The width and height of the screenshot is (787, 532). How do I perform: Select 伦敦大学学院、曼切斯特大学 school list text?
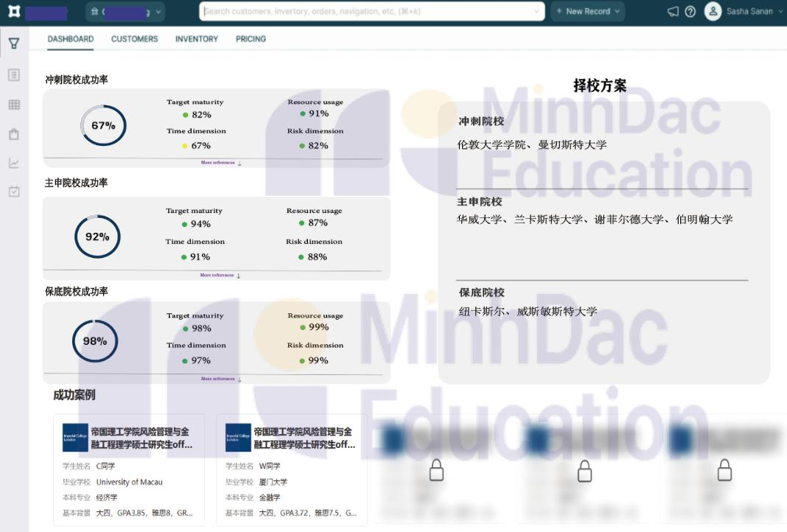tap(531, 145)
